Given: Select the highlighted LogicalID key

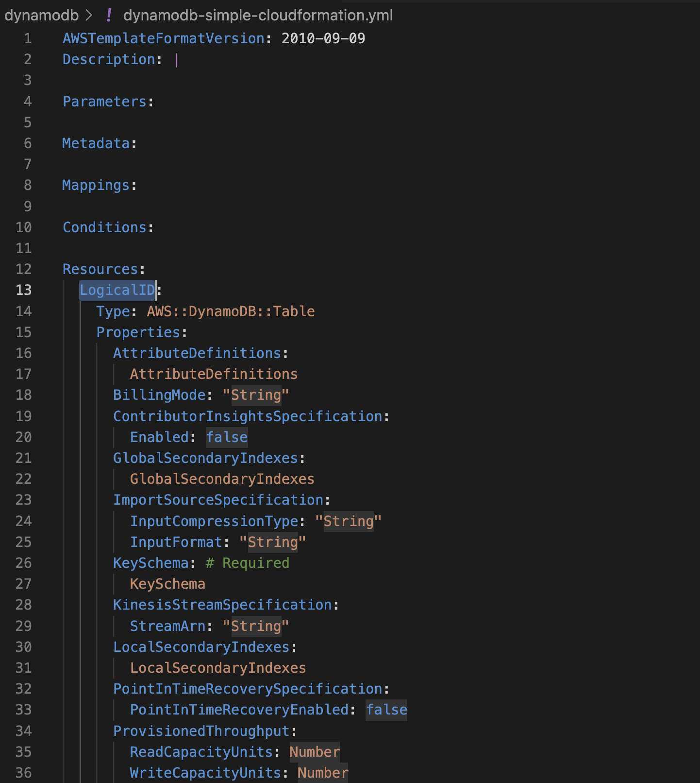Looking at the screenshot, I should click(117, 290).
